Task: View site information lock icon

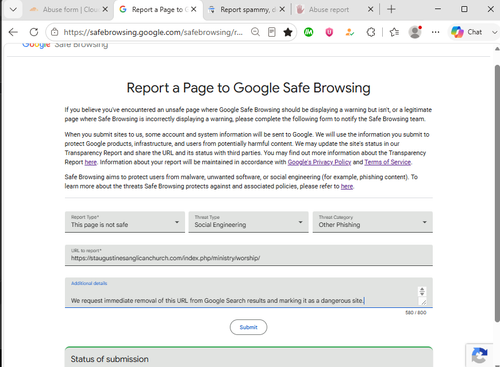Action: tap(54, 32)
